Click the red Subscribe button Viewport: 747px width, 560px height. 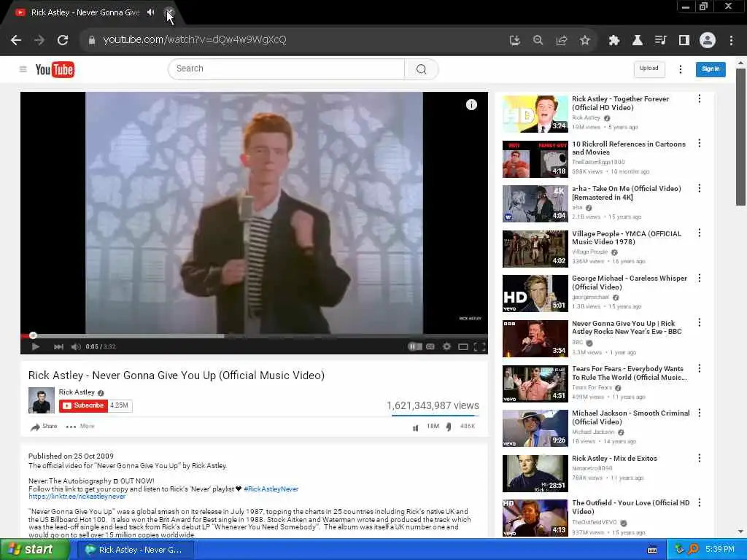pyautogui.click(x=83, y=405)
